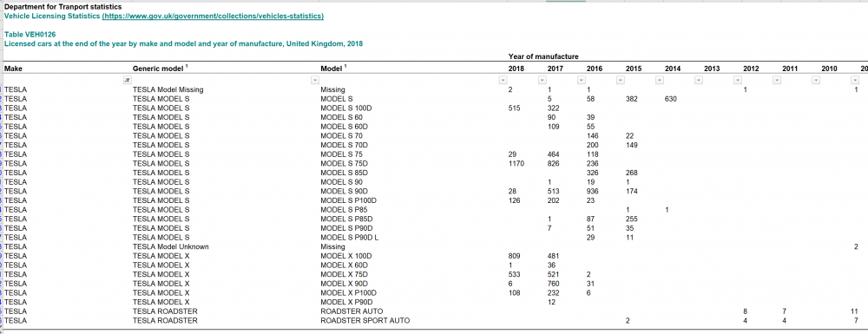Select the value 515 for MODEL S 100D
The image size is (868, 334).
(x=514, y=108)
